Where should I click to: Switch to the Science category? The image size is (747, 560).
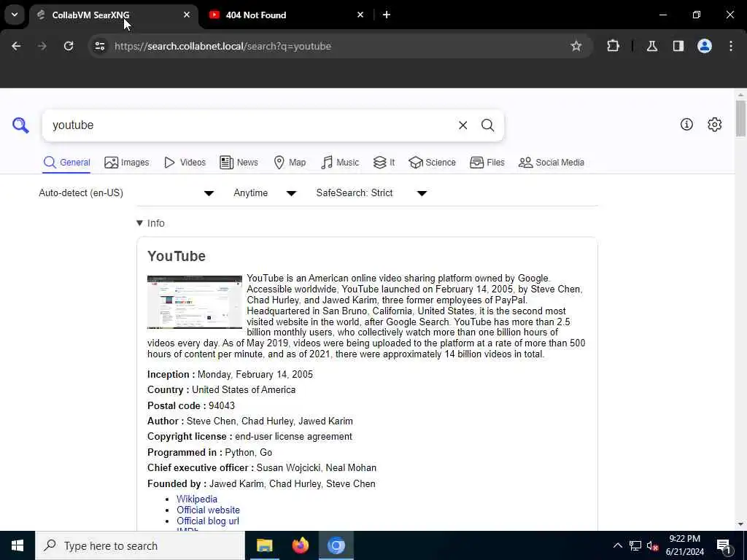coord(432,163)
